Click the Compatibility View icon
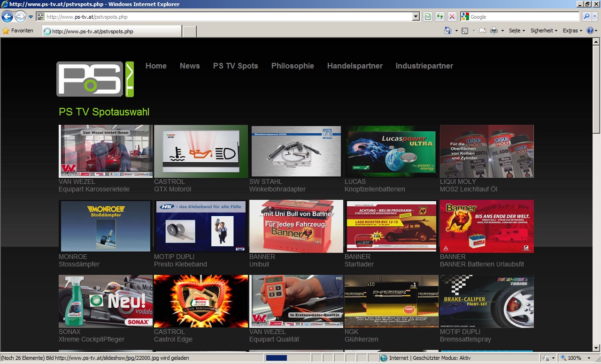Image resolution: width=601 pixels, height=364 pixels. coord(427,17)
